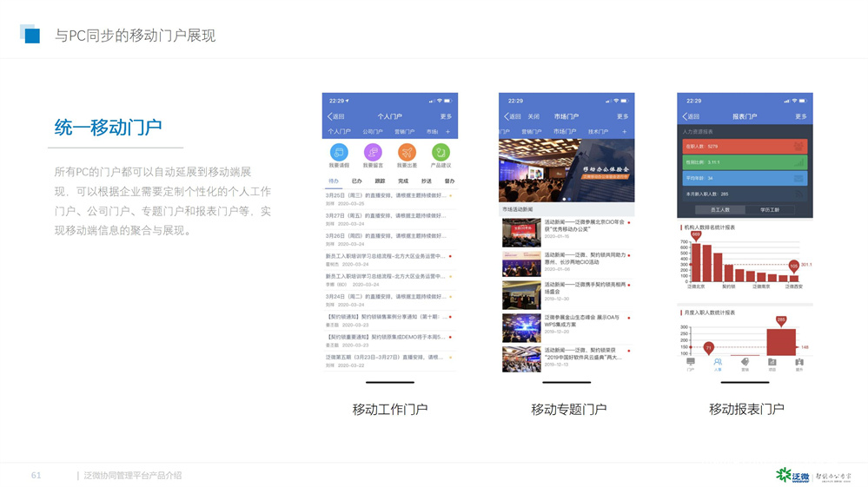Screen dimensions: 868x487
Task: Tap the 我要请假 calendar icon
Action: 339,152
